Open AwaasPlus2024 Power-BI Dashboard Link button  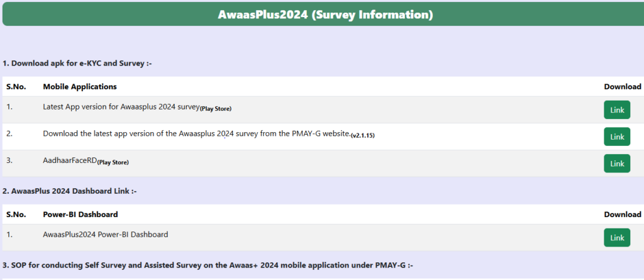pos(617,238)
